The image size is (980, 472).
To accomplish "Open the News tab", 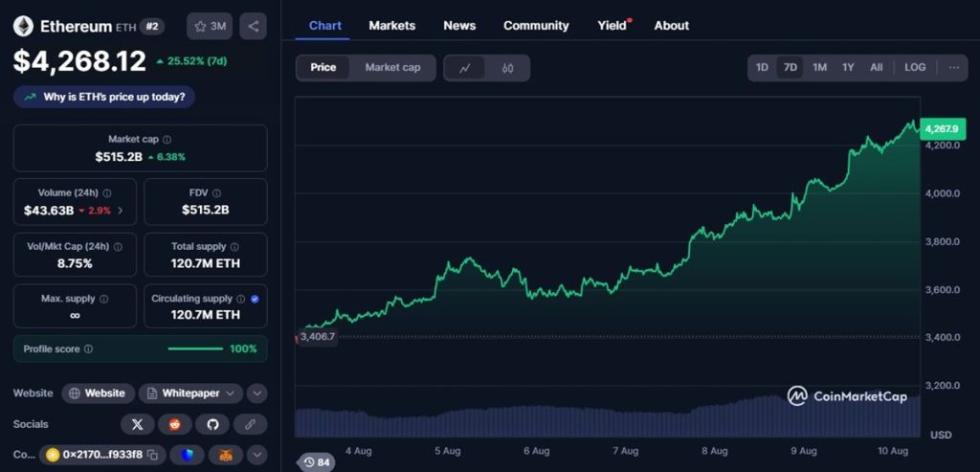I will coord(459,26).
